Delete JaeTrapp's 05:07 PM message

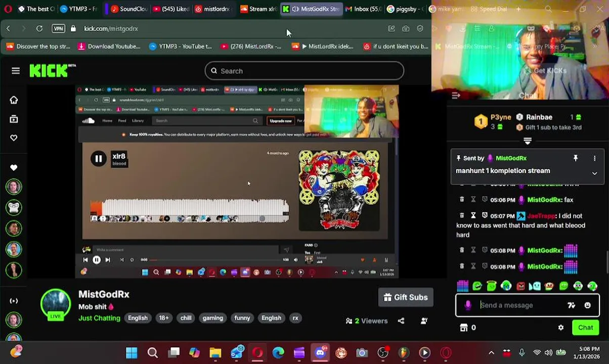click(462, 216)
